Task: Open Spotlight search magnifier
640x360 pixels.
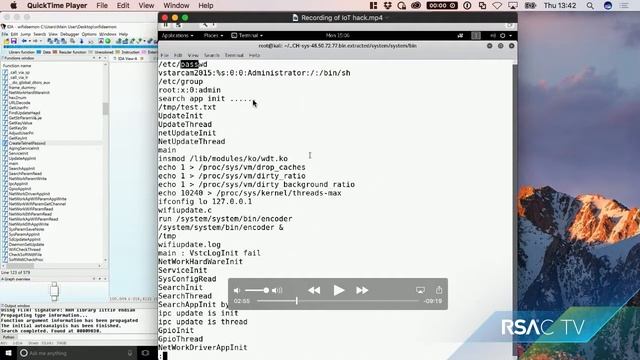Action: [x=590, y=5]
